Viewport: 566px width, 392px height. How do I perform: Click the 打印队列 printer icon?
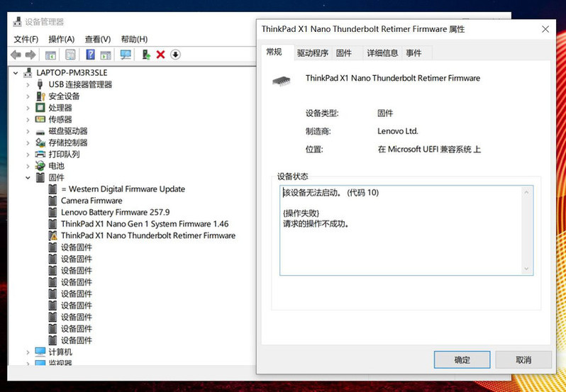click(x=40, y=155)
